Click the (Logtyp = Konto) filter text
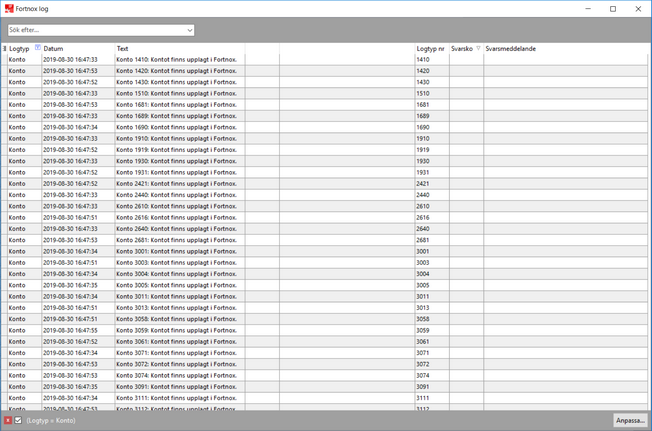The width and height of the screenshot is (652, 431). [x=51, y=421]
